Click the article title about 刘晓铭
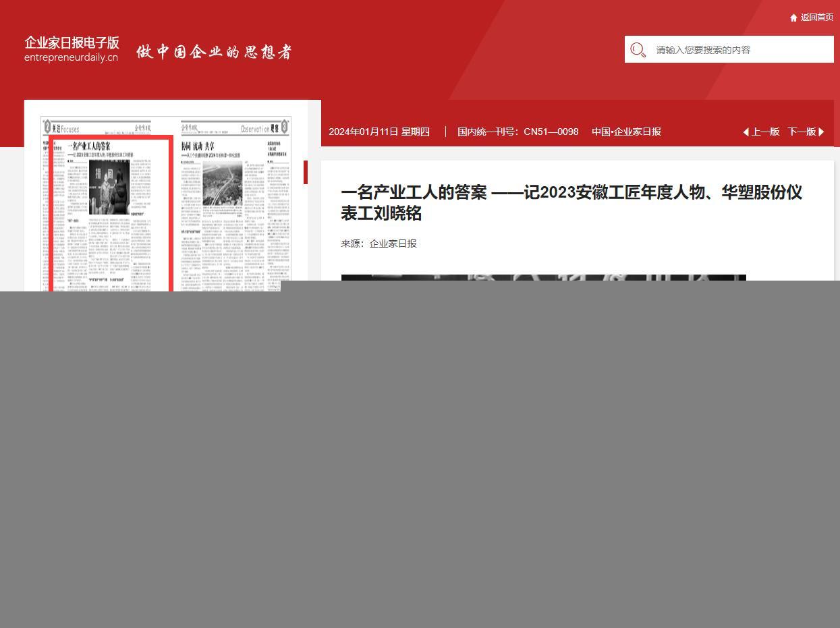The image size is (840, 628). pos(571,202)
